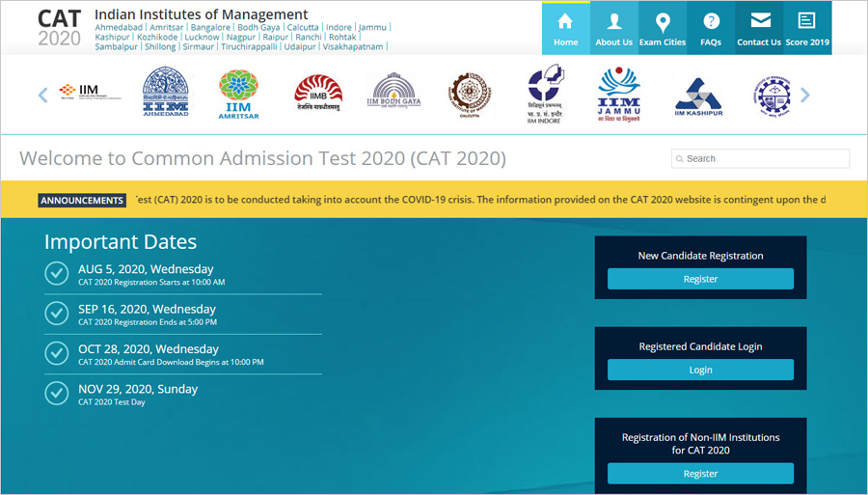Screen dimensions: 868x495
Task: Click the 'Welcome to Common Admission Test 2020' heading
Action: tap(262, 158)
